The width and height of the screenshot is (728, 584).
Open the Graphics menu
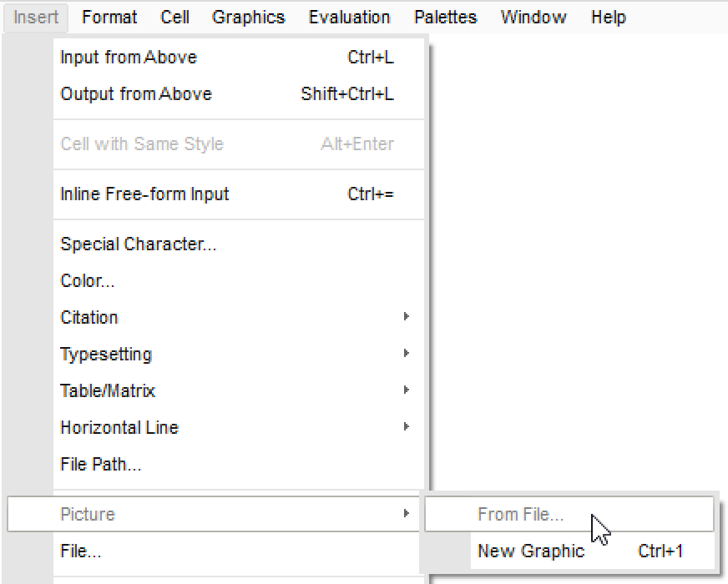click(x=248, y=17)
